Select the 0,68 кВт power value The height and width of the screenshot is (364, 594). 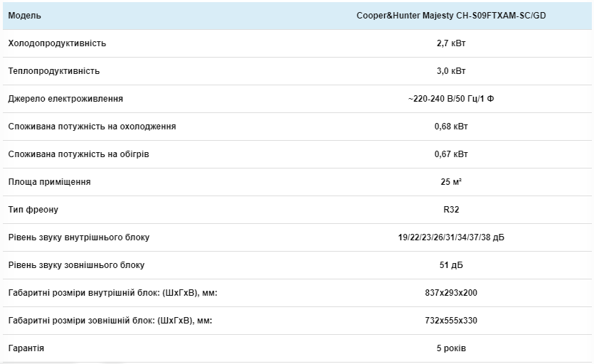tap(451, 127)
